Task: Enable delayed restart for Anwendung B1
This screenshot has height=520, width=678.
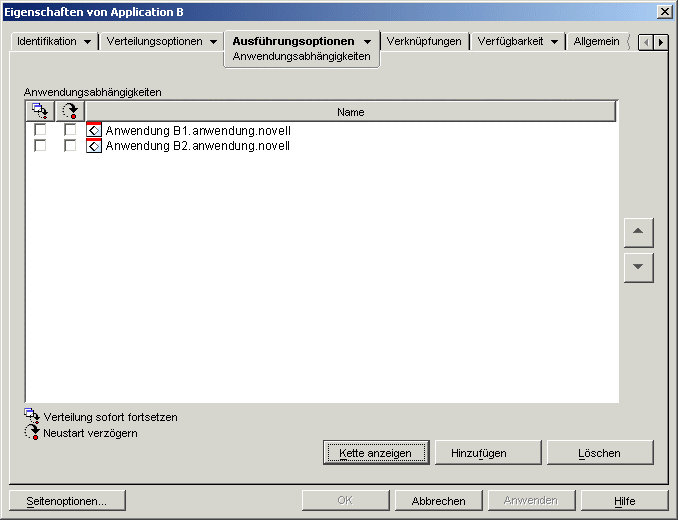Action: click(70, 130)
